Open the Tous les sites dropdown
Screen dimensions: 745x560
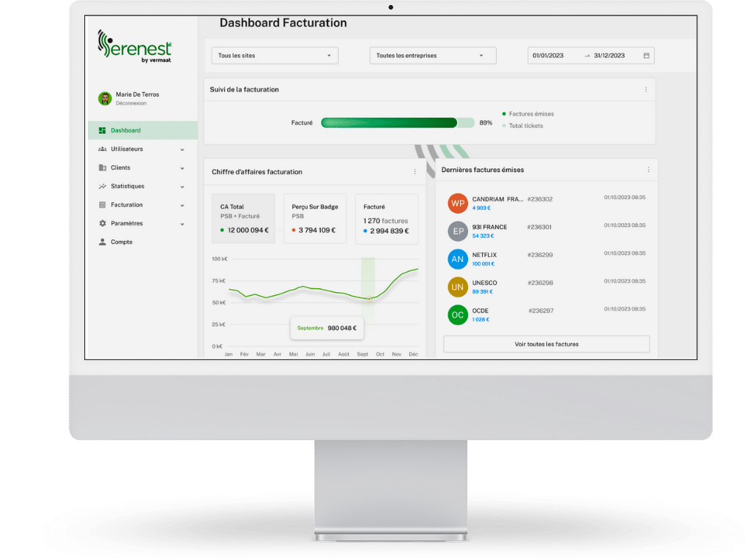[x=275, y=55]
